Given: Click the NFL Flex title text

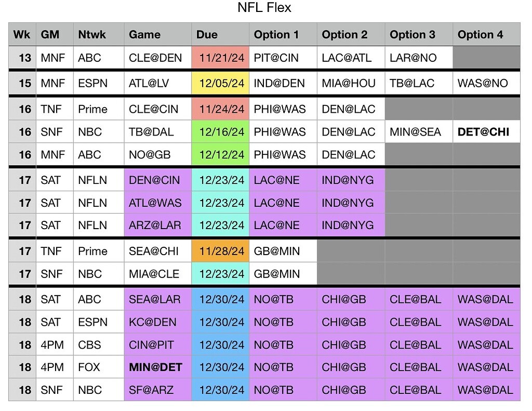Looking at the screenshot, I should point(264,8).
